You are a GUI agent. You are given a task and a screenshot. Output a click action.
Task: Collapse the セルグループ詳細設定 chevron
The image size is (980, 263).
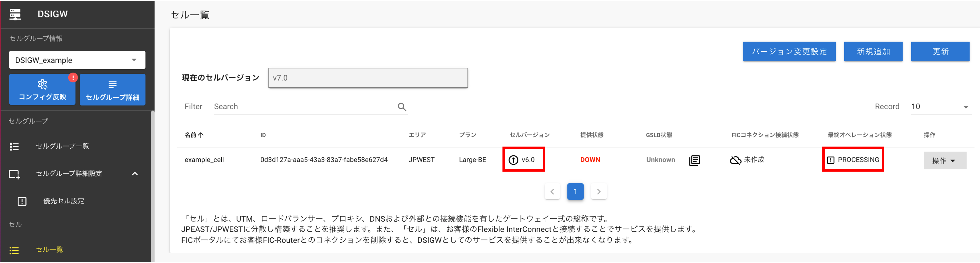(135, 174)
